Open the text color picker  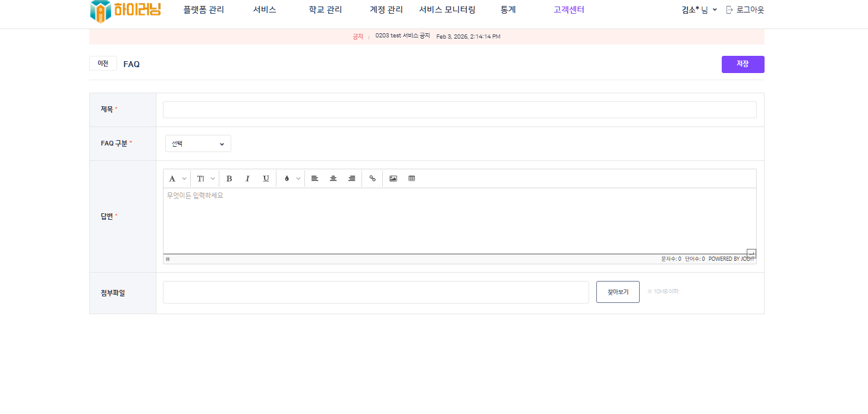coord(291,178)
